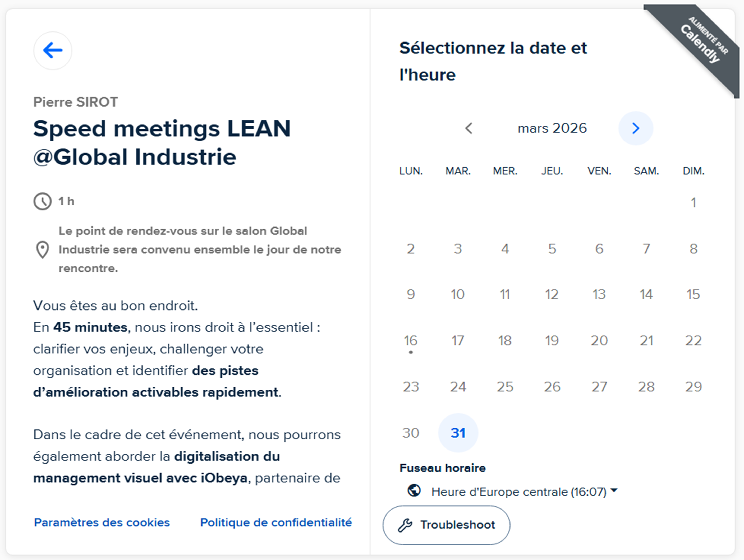The height and width of the screenshot is (560, 744).
Task: Click the mars 2026 month label
Action: (x=552, y=128)
